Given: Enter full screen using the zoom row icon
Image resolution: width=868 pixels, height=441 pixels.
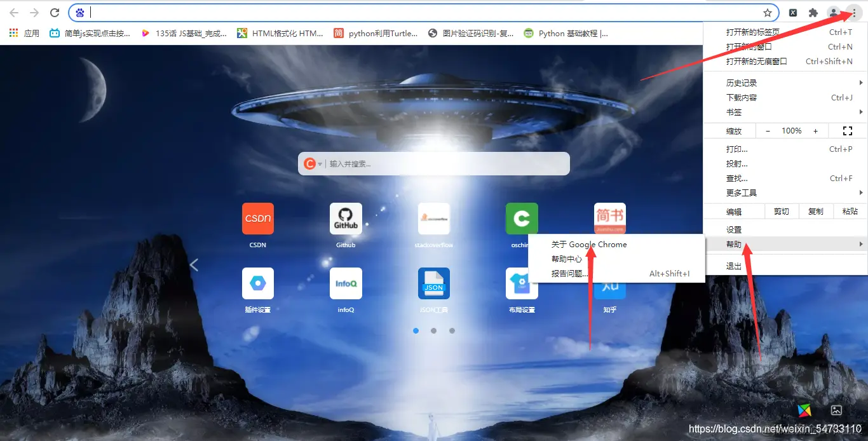Looking at the screenshot, I should 848,130.
